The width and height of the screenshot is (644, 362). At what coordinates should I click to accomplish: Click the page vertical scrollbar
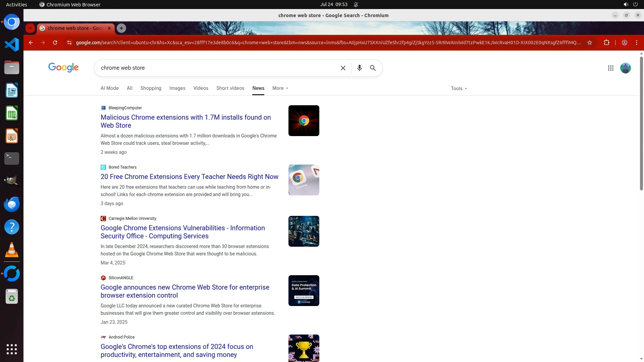[x=641, y=124]
